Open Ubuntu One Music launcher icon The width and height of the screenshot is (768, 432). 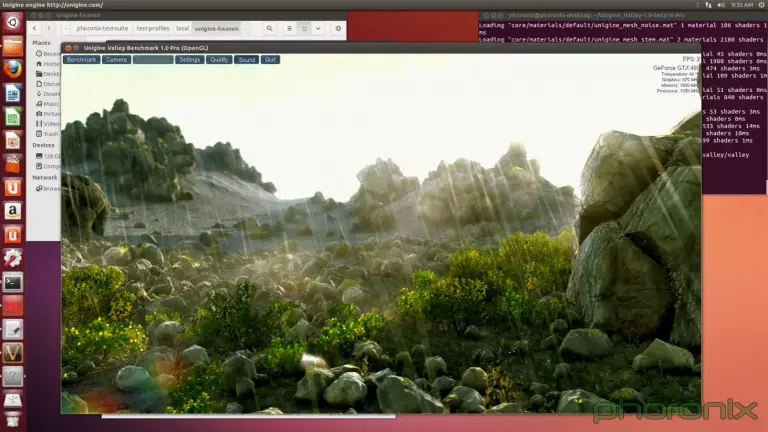tap(13, 235)
